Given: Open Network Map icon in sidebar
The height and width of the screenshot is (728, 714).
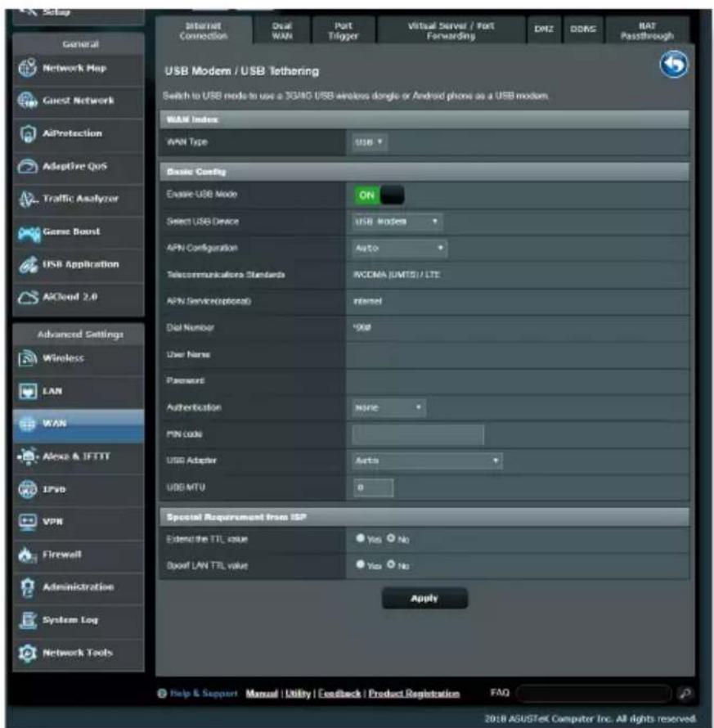Looking at the screenshot, I should pyautogui.click(x=27, y=68).
